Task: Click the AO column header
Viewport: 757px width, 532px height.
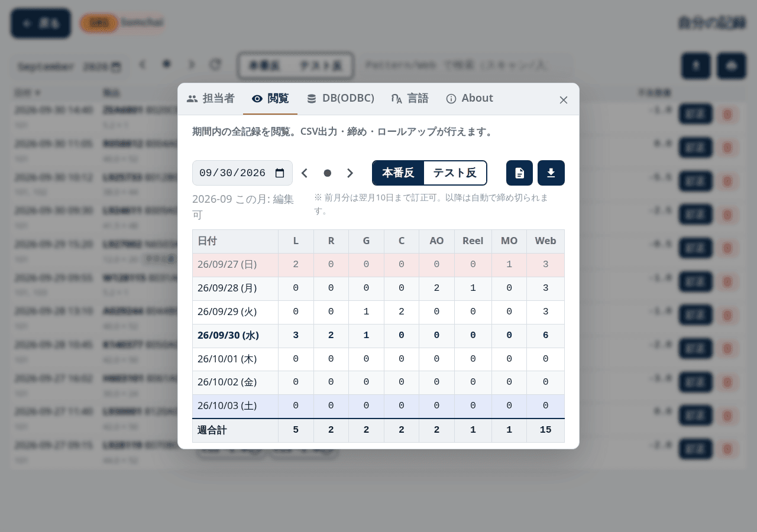Action: [x=436, y=241]
